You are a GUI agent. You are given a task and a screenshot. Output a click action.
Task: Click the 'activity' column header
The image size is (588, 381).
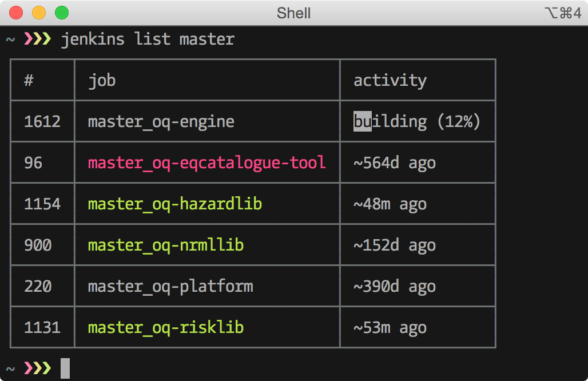pos(390,81)
